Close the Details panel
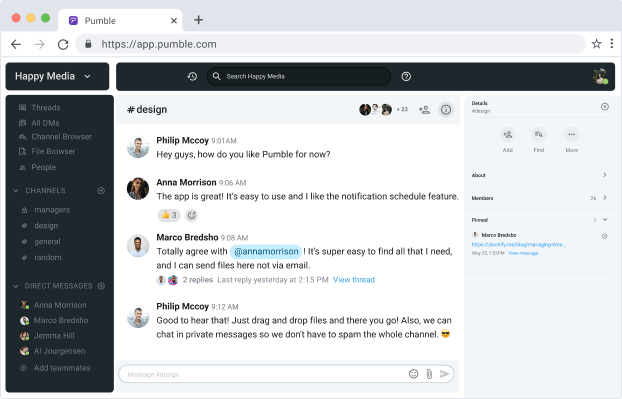Viewport: 622px width, 399px height. click(605, 106)
